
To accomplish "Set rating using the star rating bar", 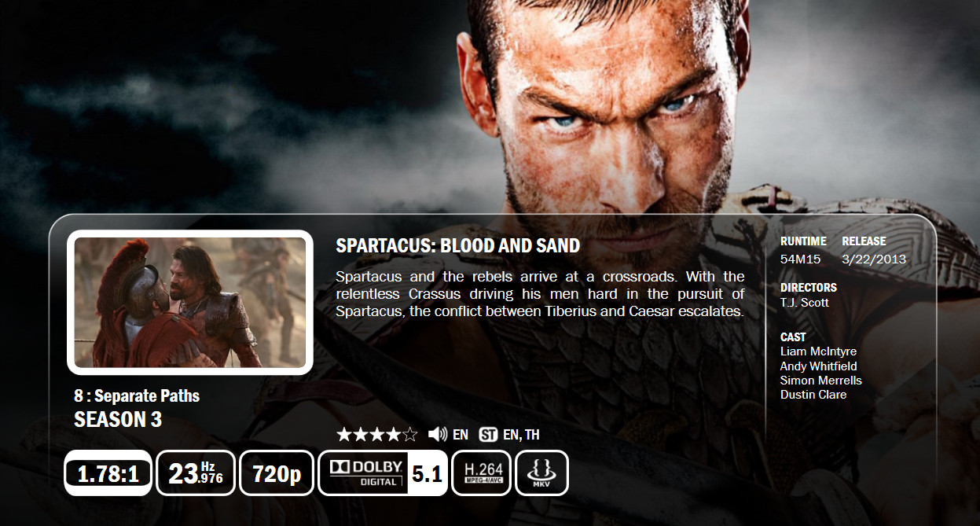I will pos(377,435).
